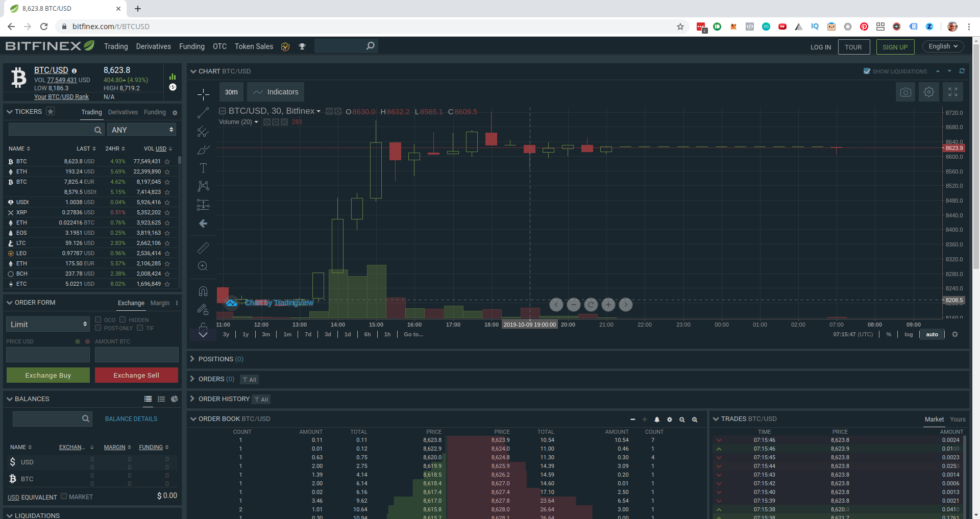Switch trades panel to Yours tab
Image resolution: width=980 pixels, height=519 pixels.
coord(958,419)
